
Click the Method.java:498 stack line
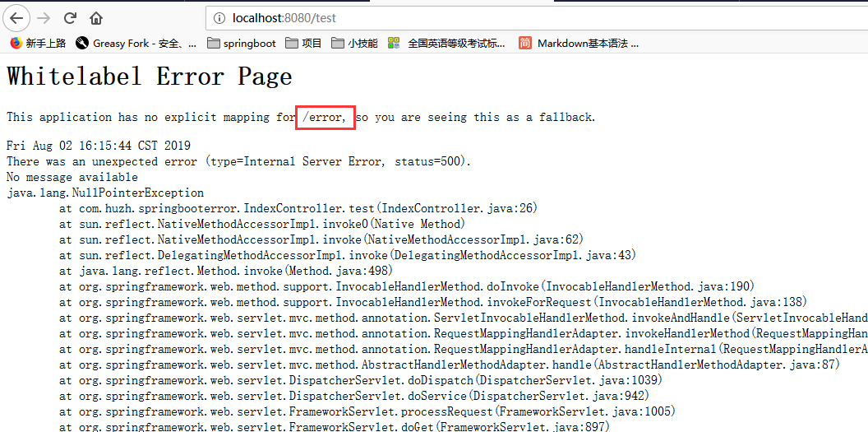pyautogui.click(x=226, y=271)
